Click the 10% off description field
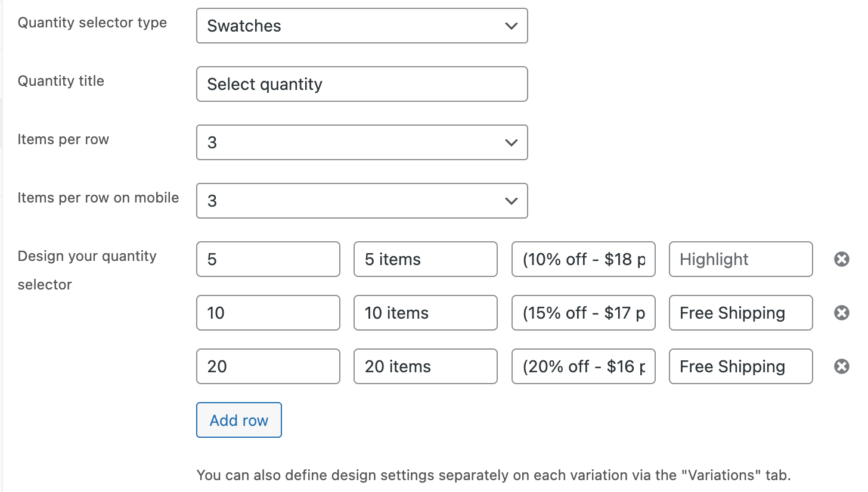Screen dimensions: 868x492 click(x=583, y=259)
